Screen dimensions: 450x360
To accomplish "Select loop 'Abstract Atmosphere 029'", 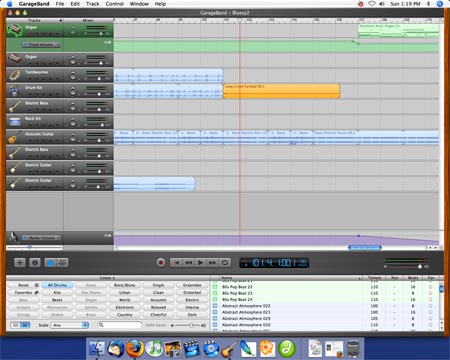I will [246, 318].
